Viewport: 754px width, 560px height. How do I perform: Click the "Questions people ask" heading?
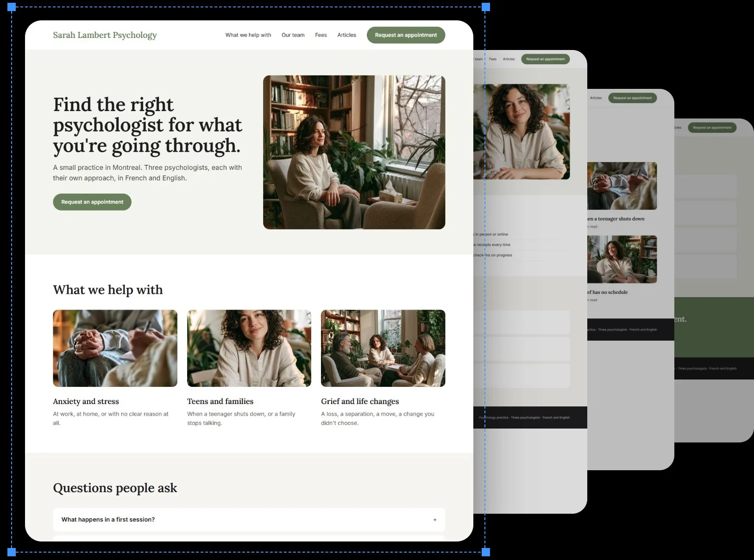click(115, 488)
